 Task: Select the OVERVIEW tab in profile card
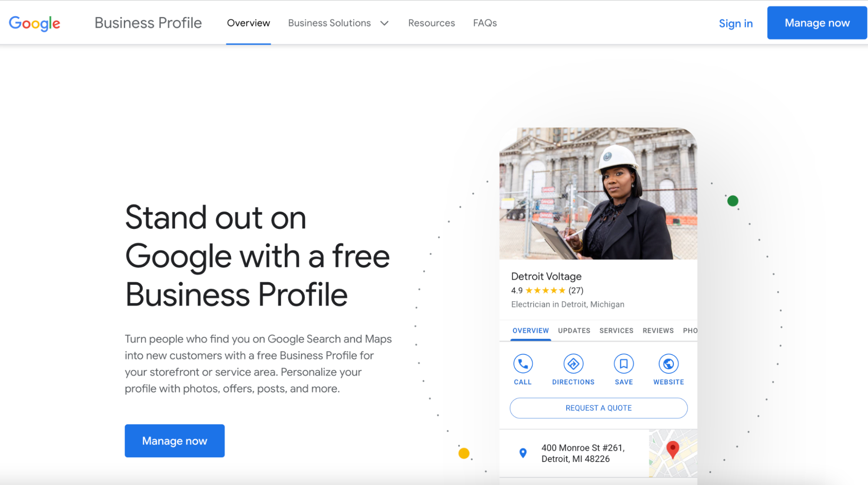click(531, 331)
